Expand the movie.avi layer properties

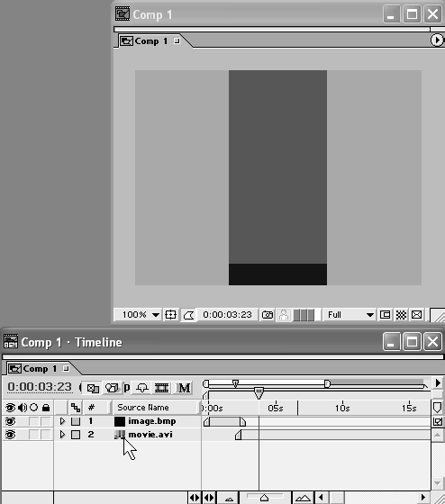click(x=62, y=435)
